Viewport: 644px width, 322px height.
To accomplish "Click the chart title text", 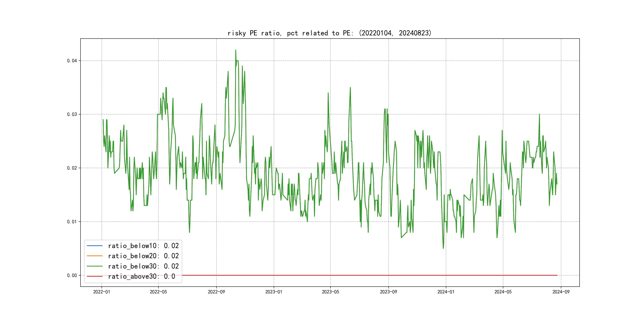I will click(330, 33).
